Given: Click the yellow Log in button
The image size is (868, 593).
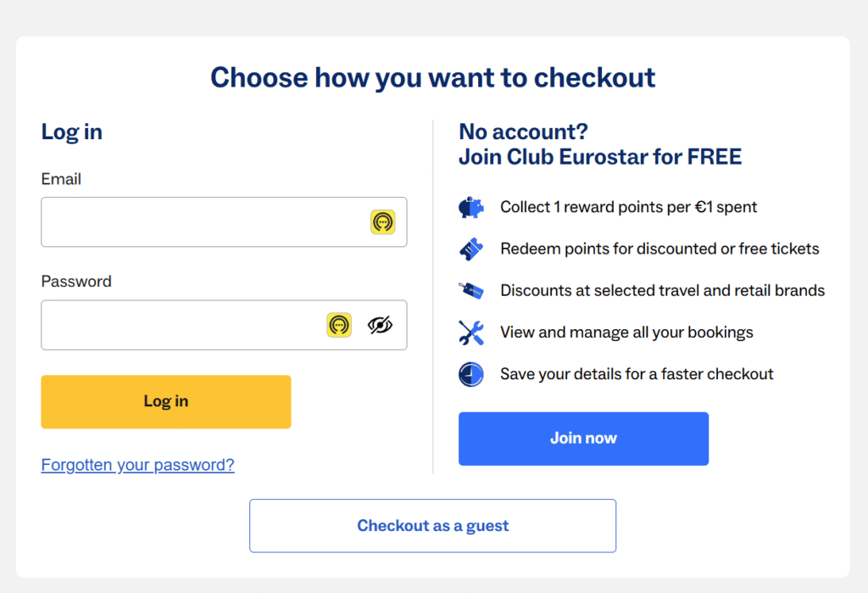Looking at the screenshot, I should click(166, 402).
